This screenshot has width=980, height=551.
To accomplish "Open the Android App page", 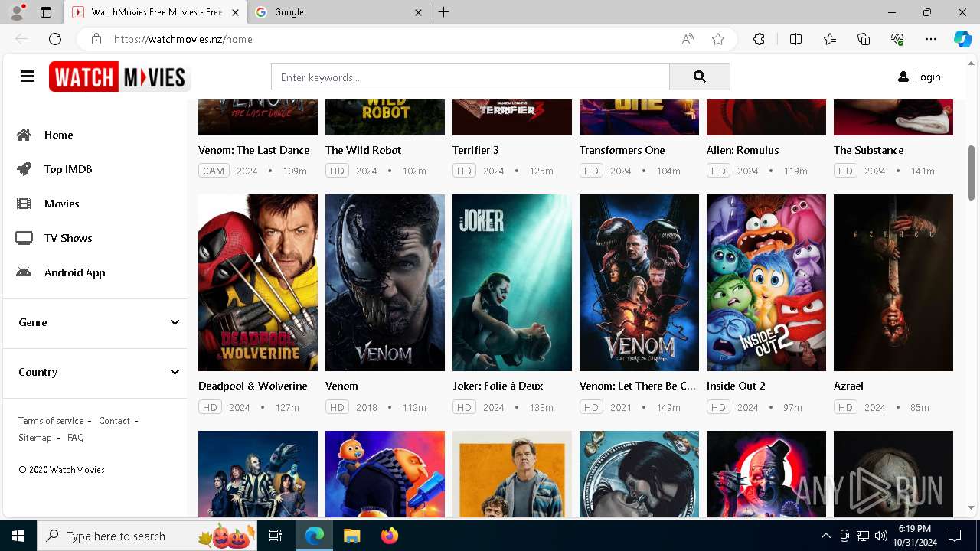I will (x=74, y=272).
